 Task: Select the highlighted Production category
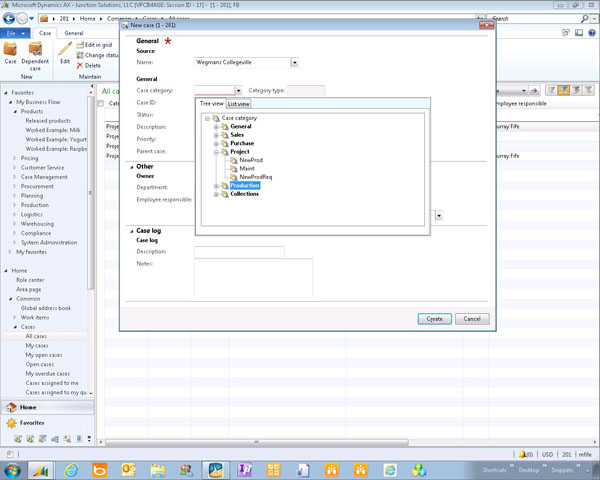(245, 185)
